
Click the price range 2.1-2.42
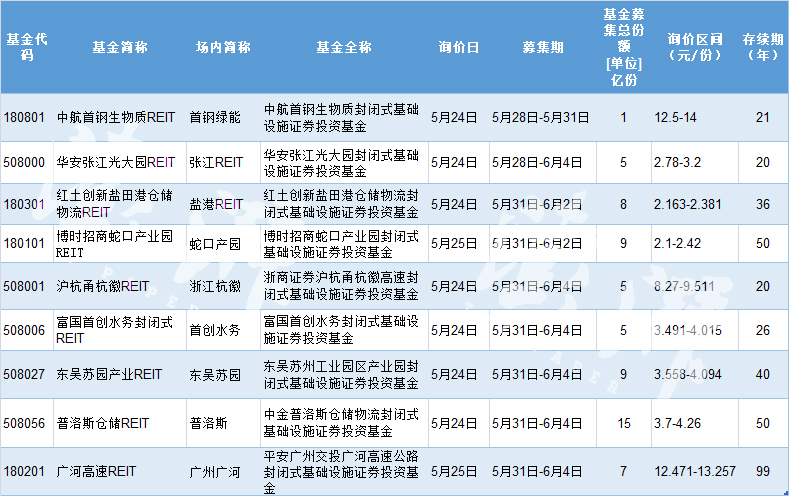pos(677,243)
